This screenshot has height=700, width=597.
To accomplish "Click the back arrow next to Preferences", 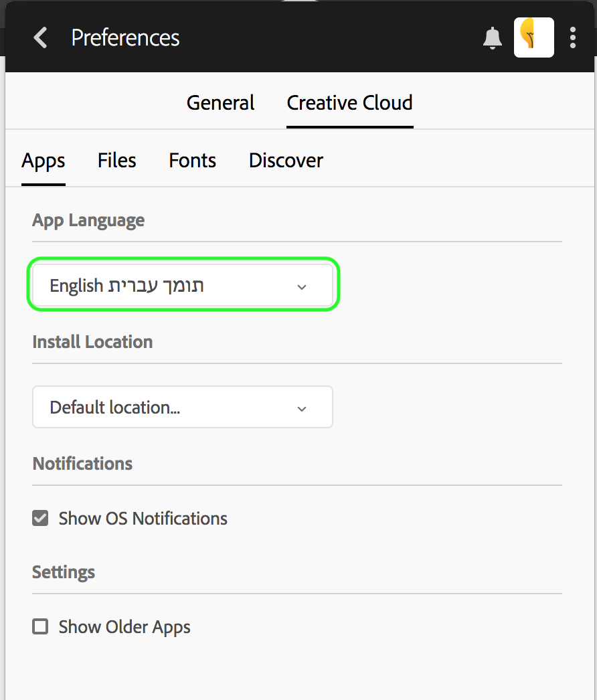I will [x=41, y=37].
